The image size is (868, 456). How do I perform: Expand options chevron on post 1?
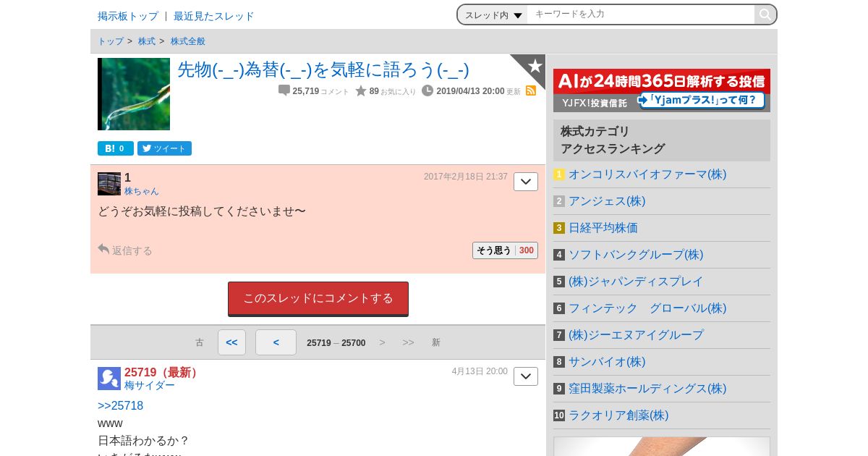tap(526, 182)
